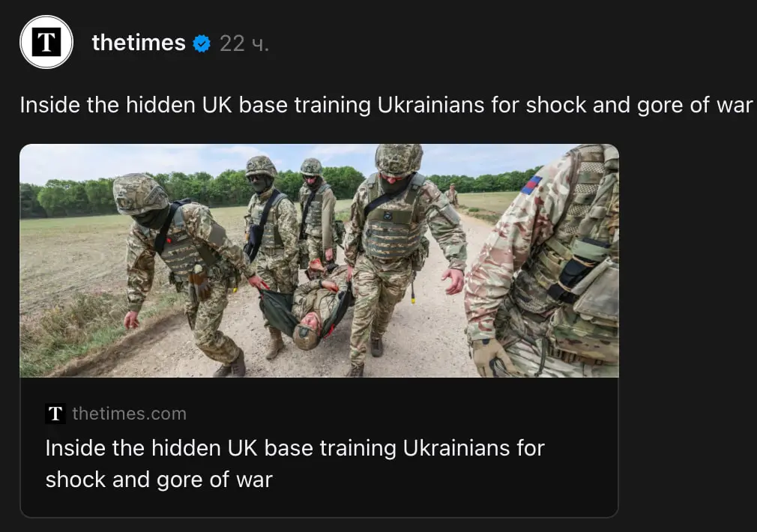Viewport: 757px width, 532px height.
Task: Click the Union flag patch on the soldier's sleeve
Action: 531,185
